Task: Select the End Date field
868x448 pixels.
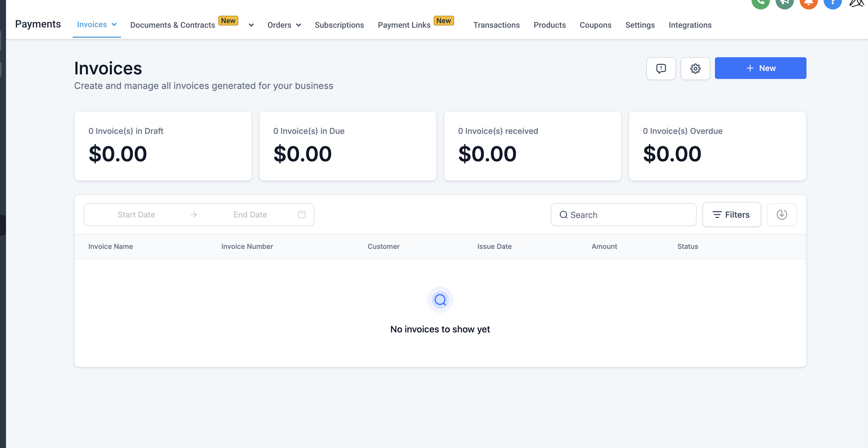Action: [x=250, y=215]
